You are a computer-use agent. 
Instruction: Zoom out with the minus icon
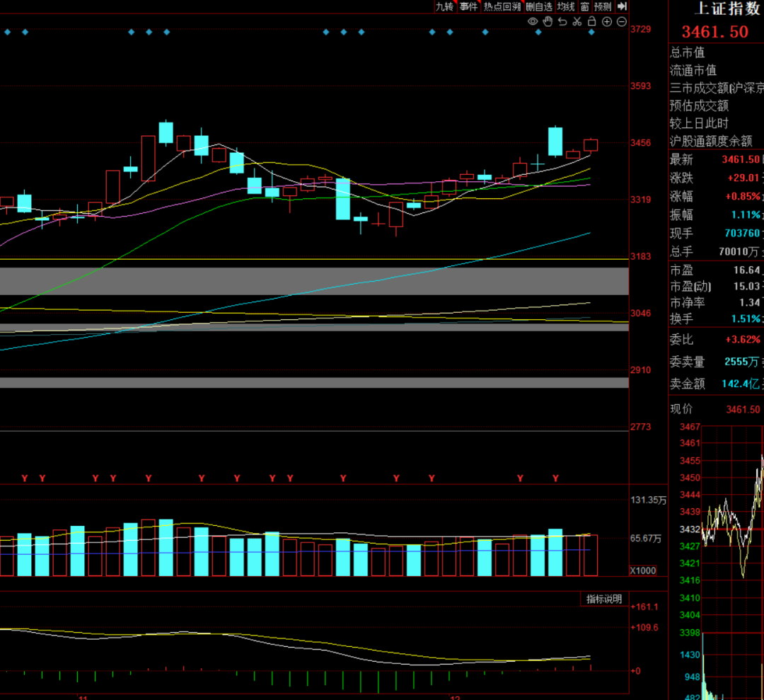[621, 21]
